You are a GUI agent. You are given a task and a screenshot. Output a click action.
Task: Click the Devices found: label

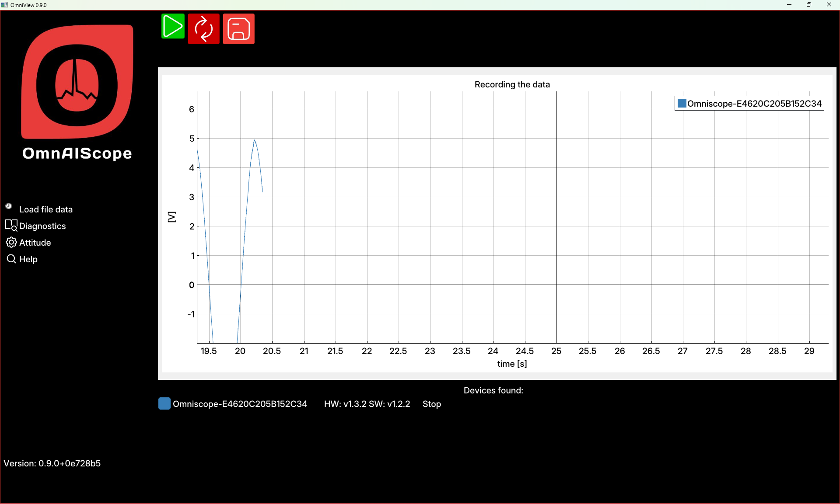coord(493,390)
